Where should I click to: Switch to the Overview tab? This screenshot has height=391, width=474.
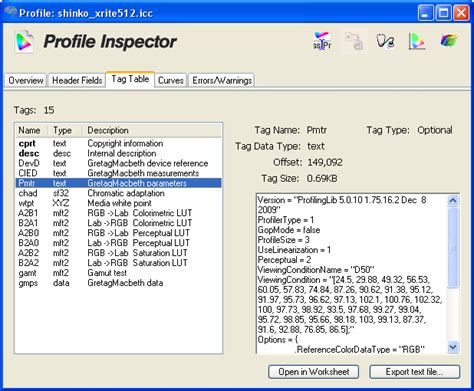coord(26,80)
